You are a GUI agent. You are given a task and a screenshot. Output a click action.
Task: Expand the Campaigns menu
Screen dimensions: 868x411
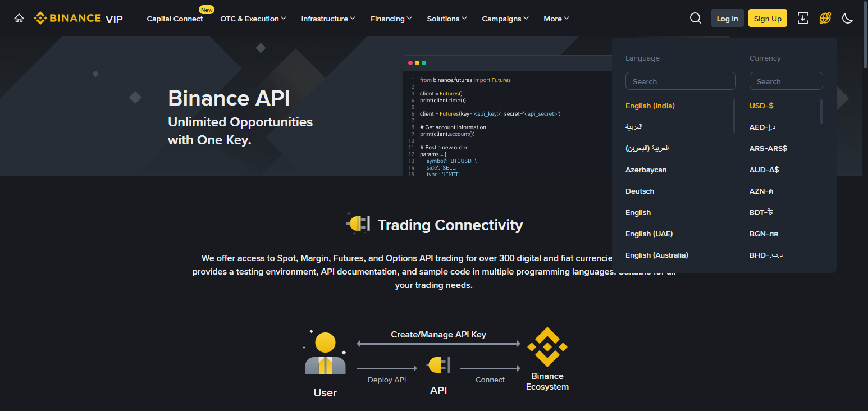tap(505, 19)
